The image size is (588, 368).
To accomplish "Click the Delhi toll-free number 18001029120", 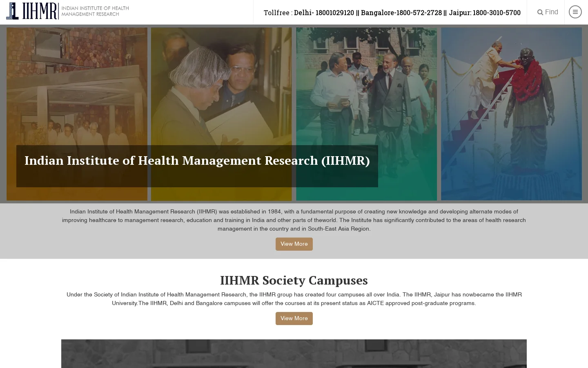I will pos(334,13).
